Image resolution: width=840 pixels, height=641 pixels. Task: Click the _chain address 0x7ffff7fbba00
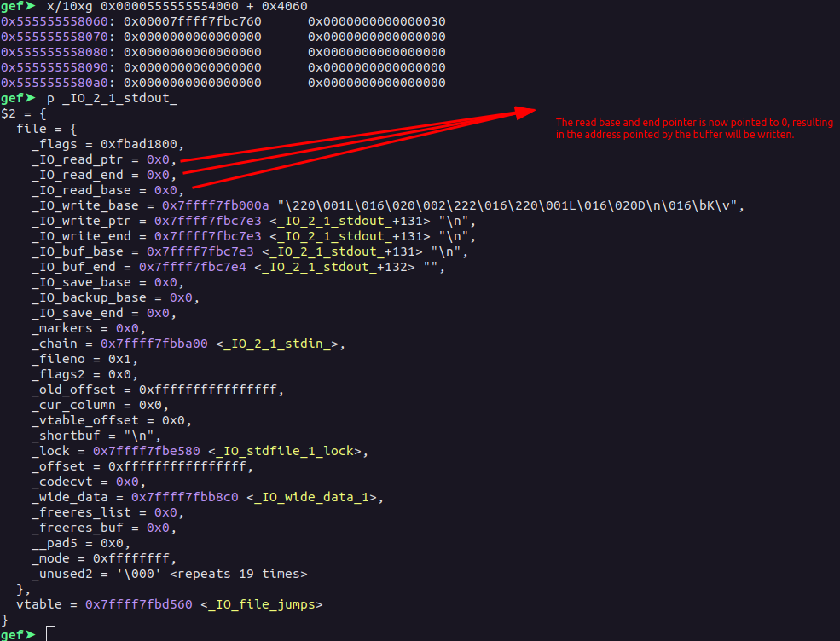[x=154, y=344]
